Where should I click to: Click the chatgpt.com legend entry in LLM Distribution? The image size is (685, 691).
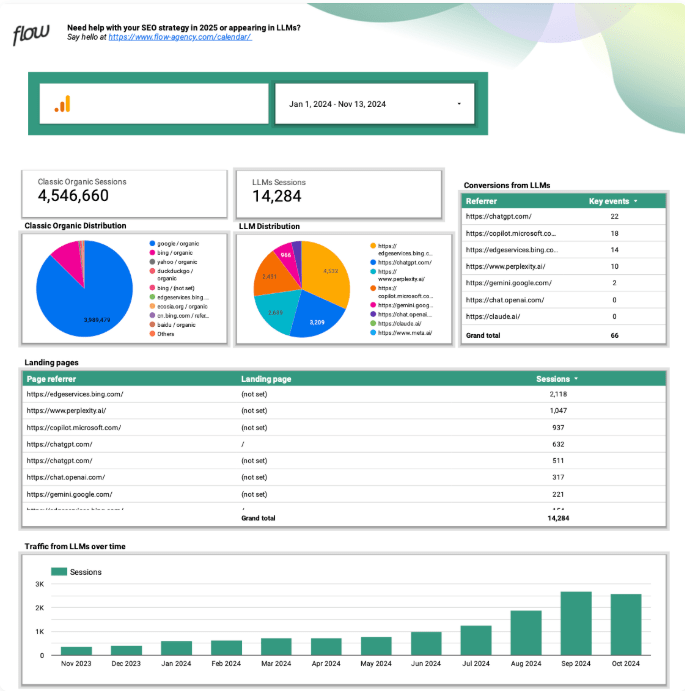401,261
